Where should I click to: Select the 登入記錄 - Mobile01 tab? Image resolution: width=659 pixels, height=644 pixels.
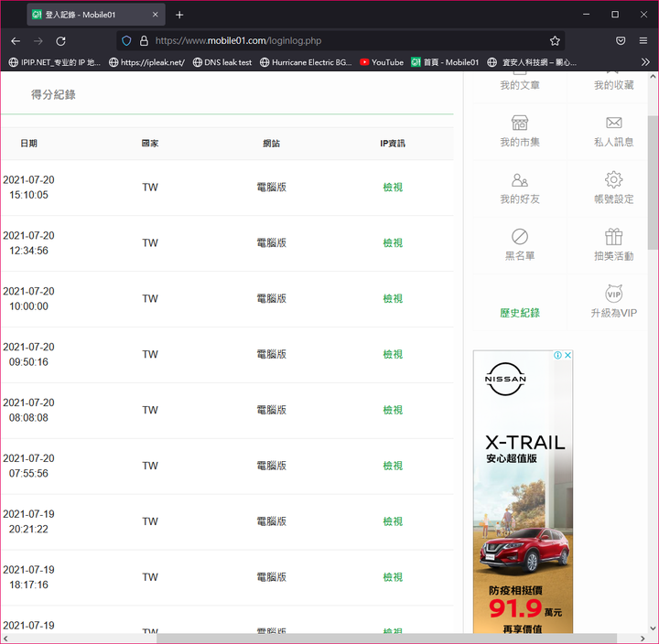[x=96, y=15]
